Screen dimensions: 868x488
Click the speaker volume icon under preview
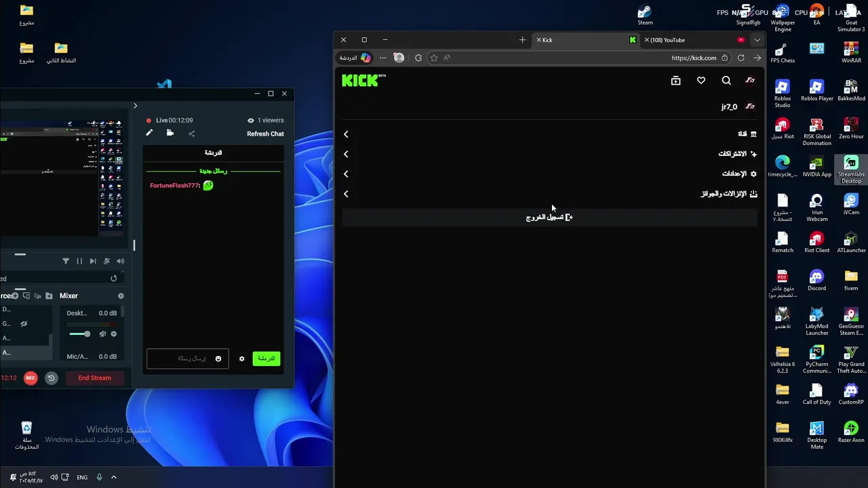click(120, 261)
